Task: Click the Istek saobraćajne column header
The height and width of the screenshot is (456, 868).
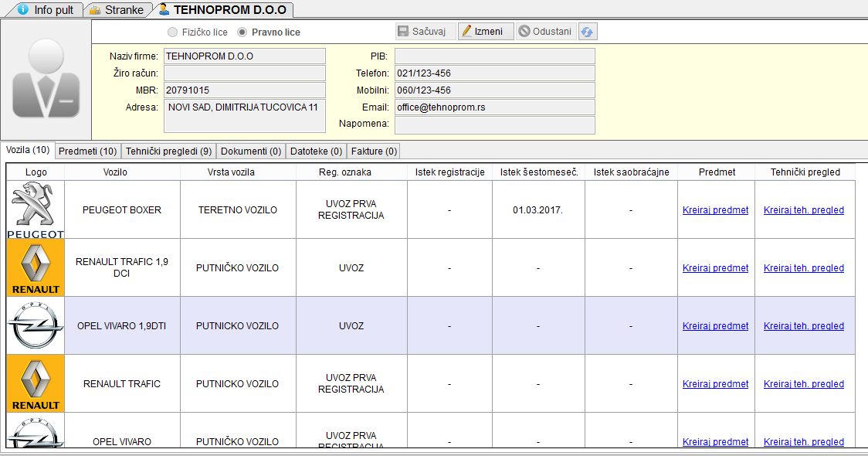Action: pos(631,172)
